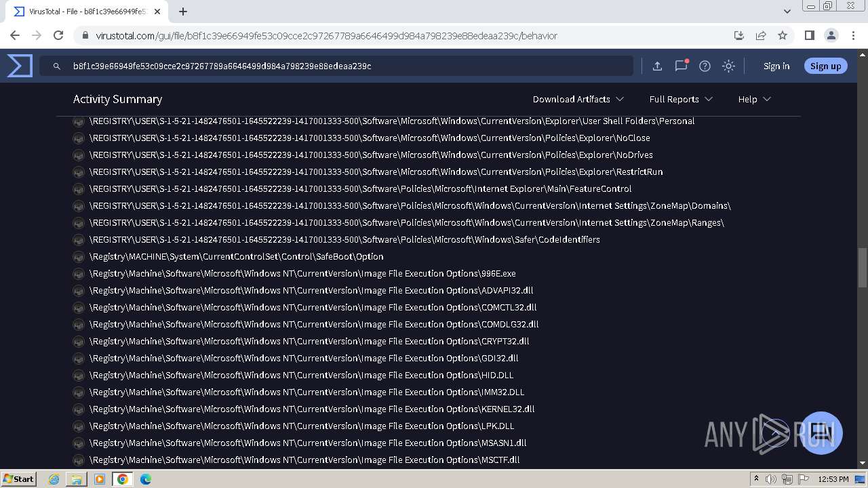
Task: Click the icon beside 996E.exe registry row
Action: 79,274
